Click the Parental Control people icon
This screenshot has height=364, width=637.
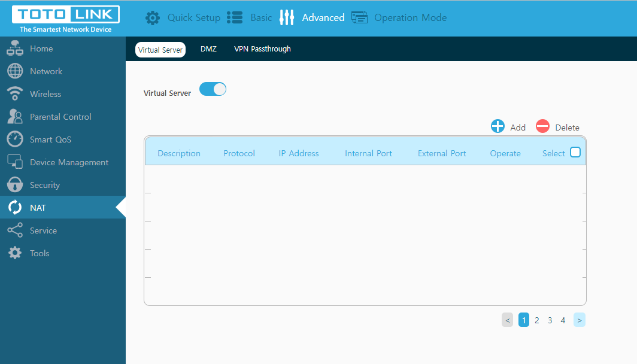[x=15, y=117]
